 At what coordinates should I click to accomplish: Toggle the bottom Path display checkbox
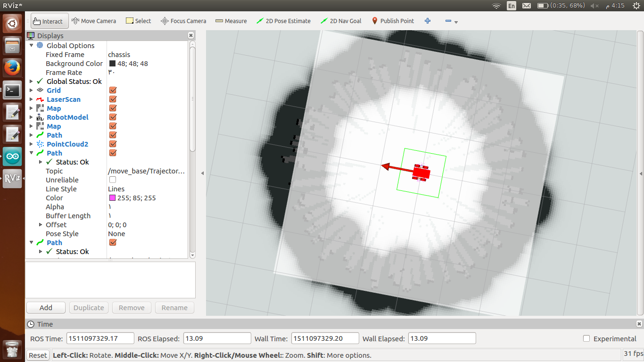113,242
